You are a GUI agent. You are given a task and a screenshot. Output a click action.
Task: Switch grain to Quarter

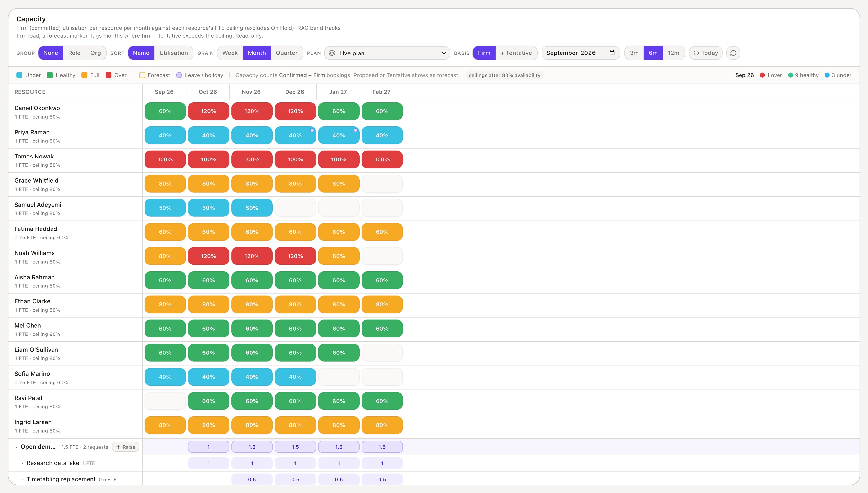(x=287, y=53)
